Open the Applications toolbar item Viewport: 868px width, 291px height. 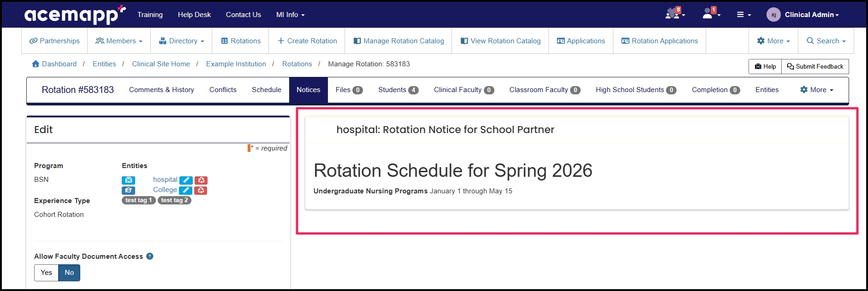581,41
